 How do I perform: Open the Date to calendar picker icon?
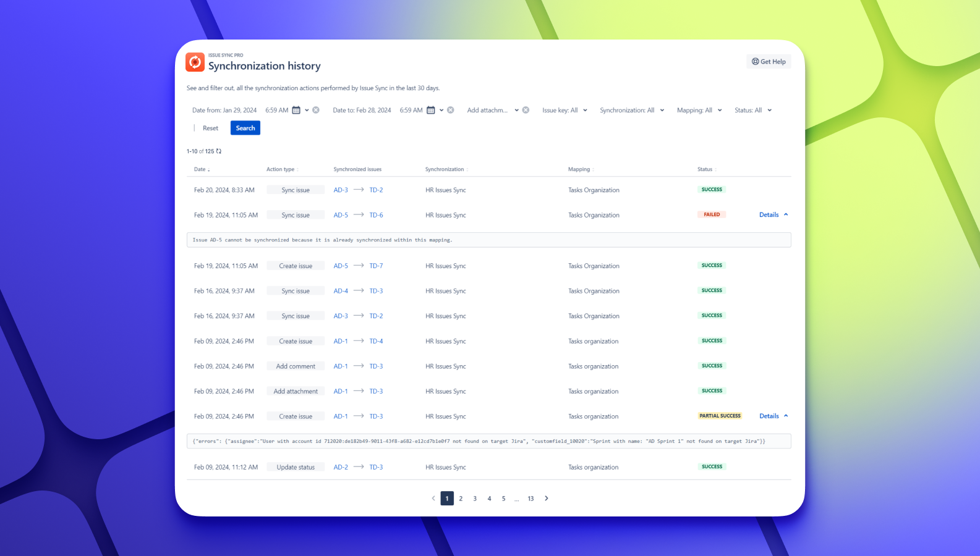pos(431,111)
